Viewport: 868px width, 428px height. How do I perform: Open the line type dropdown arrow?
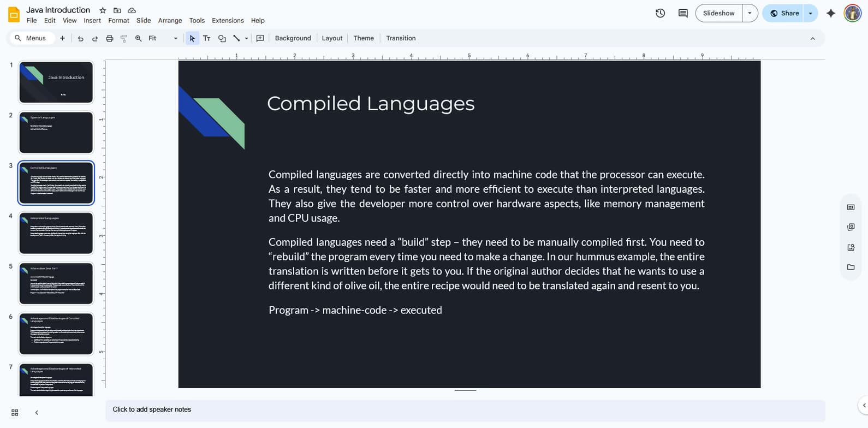click(x=246, y=38)
